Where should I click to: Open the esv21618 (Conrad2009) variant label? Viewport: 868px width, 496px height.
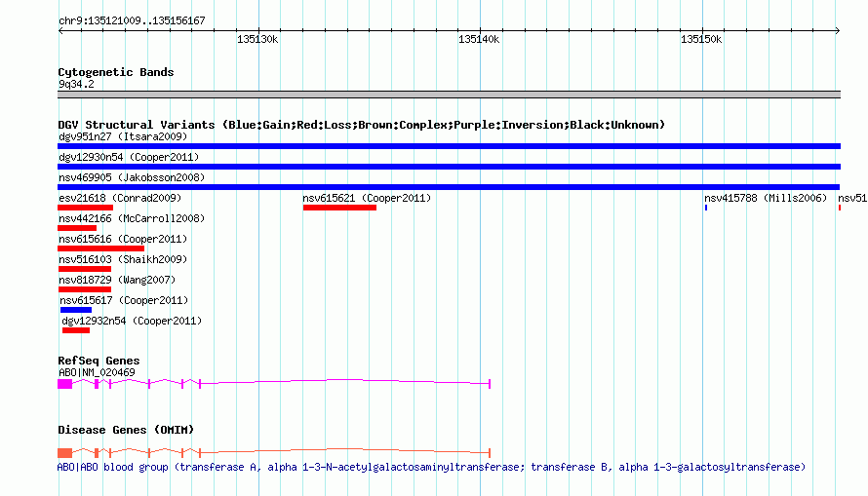pos(120,198)
